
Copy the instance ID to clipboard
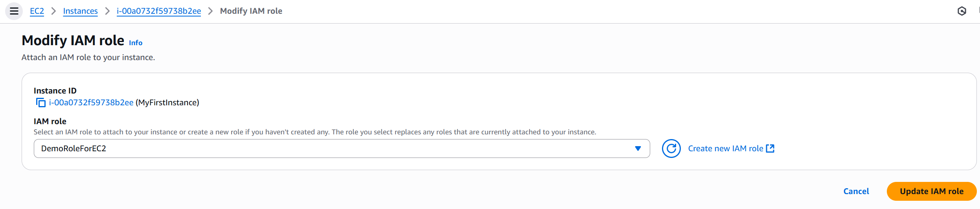[40, 103]
